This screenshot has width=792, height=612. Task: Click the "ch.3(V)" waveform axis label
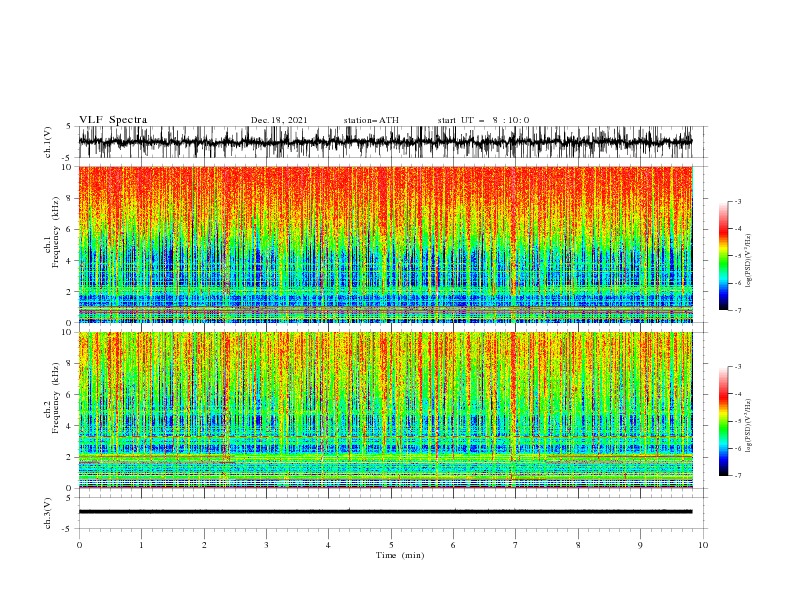48,513
